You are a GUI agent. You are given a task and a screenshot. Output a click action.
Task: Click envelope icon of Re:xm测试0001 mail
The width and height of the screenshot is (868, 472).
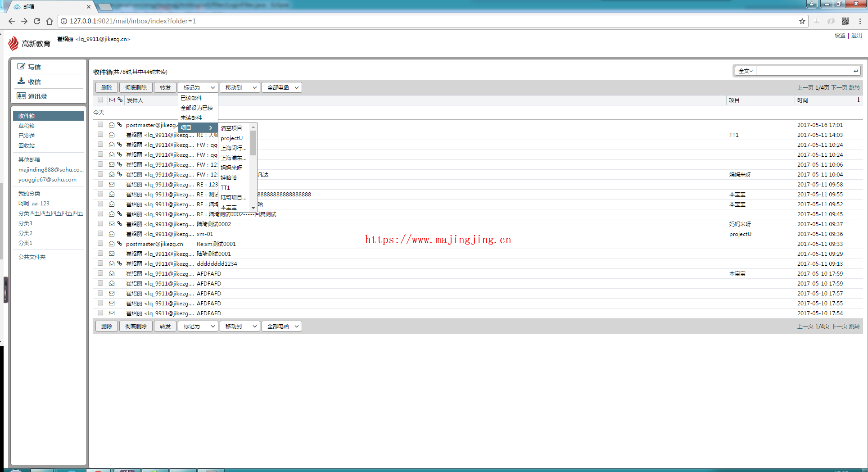tap(112, 244)
